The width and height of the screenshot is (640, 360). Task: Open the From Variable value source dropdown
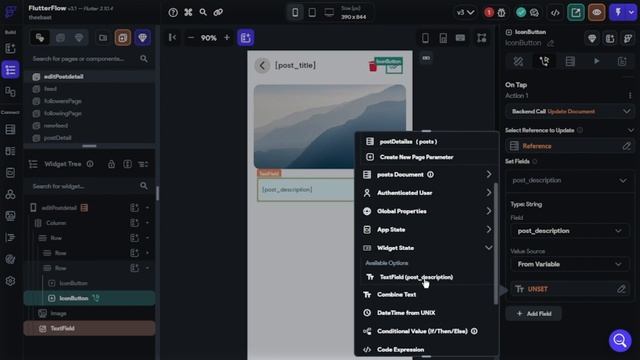tap(569, 264)
